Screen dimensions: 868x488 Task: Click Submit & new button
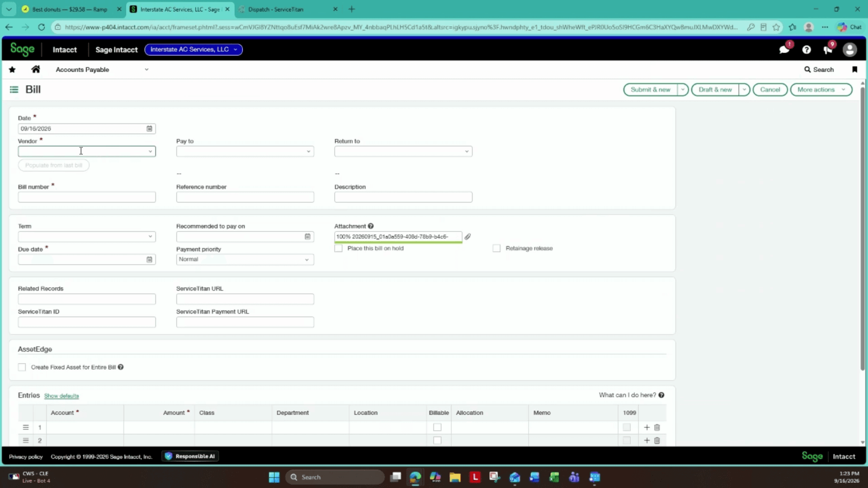tap(650, 89)
